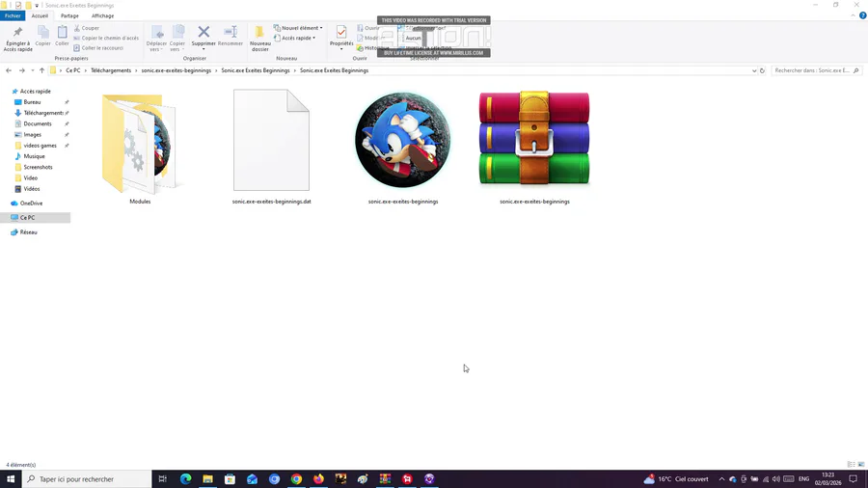Viewport: 868px width, 488px height.
Task: Click Couper scissors command
Action: 87,28
